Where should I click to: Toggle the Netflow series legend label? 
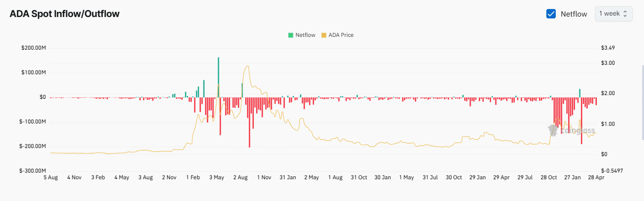pyautogui.click(x=305, y=35)
